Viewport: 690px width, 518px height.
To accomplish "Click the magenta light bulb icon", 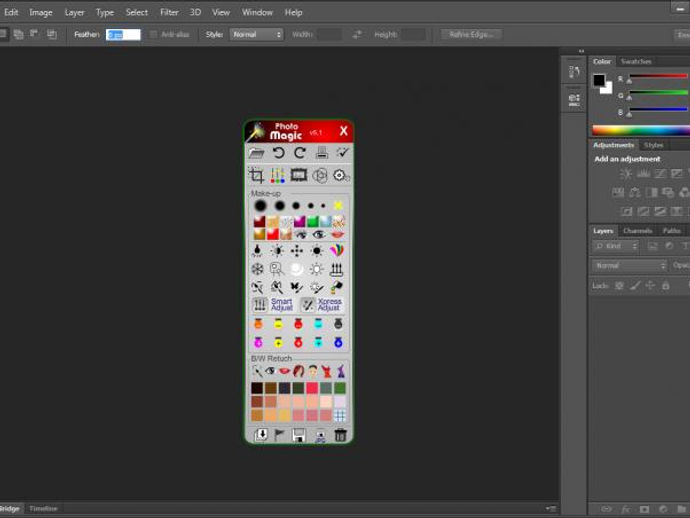I will (258, 342).
